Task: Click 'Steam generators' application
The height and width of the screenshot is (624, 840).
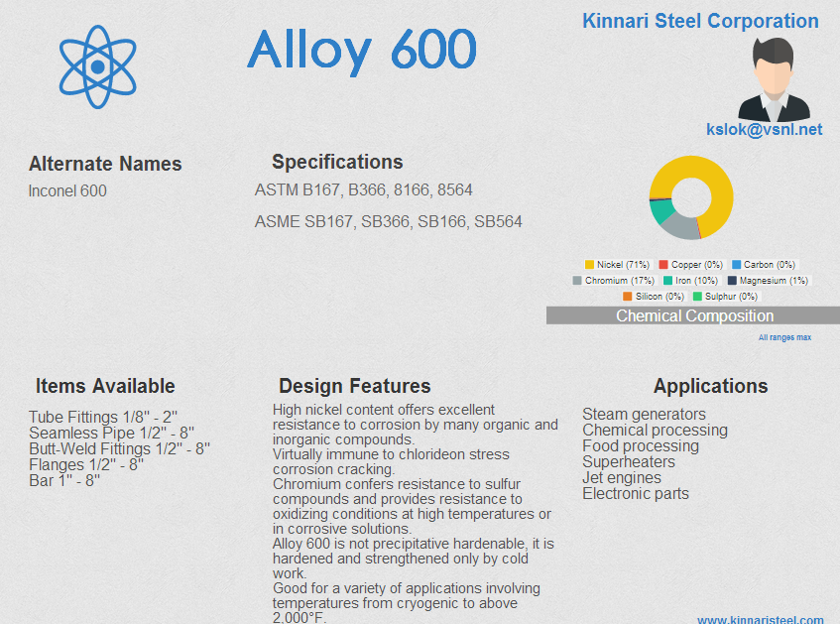Action: [644, 414]
